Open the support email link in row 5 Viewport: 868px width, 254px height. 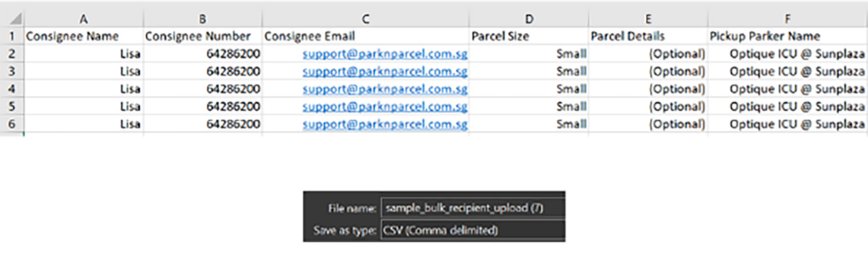385,106
